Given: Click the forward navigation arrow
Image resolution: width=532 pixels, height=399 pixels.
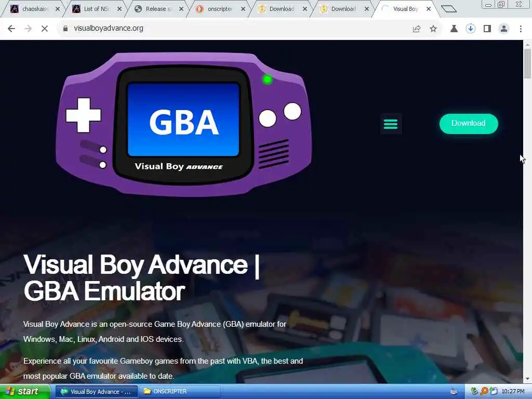Looking at the screenshot, I should point(28,29).
